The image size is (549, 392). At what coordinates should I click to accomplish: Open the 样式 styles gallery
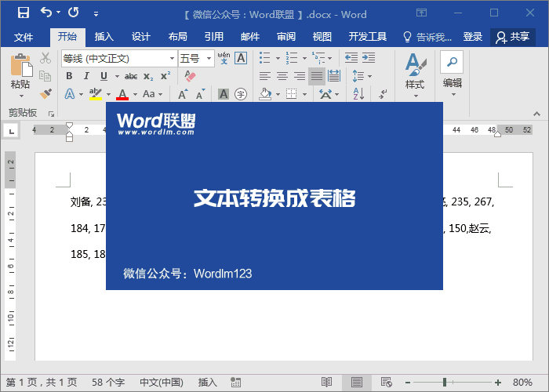click(x=415, y=75)
